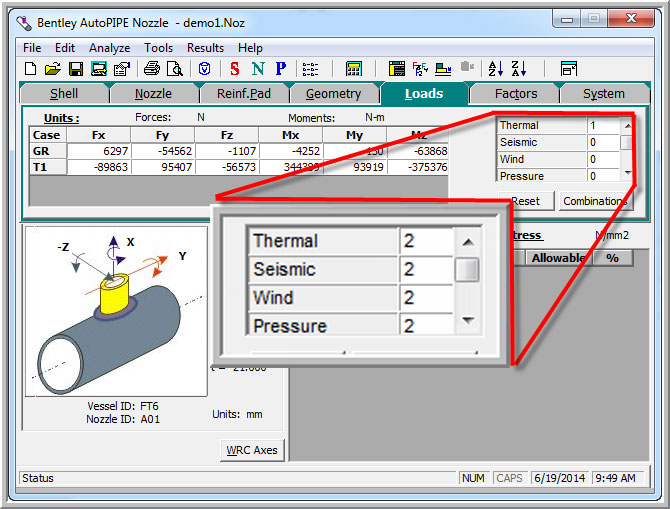Select the T1 load case row header
Screen dimensions: 670x509
[48, 167]
